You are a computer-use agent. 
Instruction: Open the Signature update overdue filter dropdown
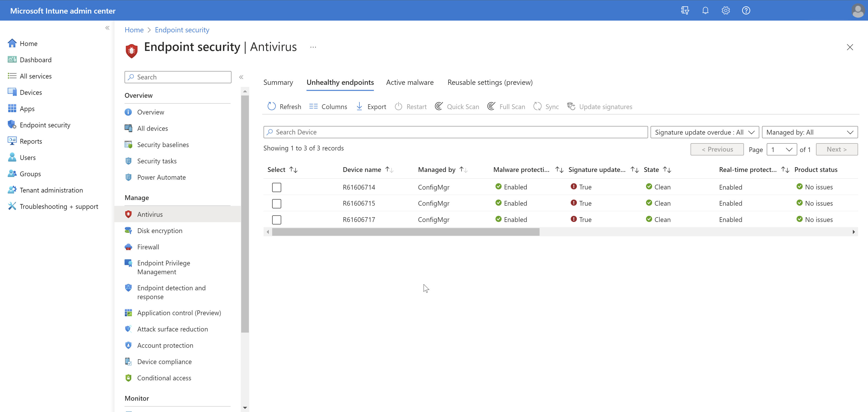click(704, 132)
